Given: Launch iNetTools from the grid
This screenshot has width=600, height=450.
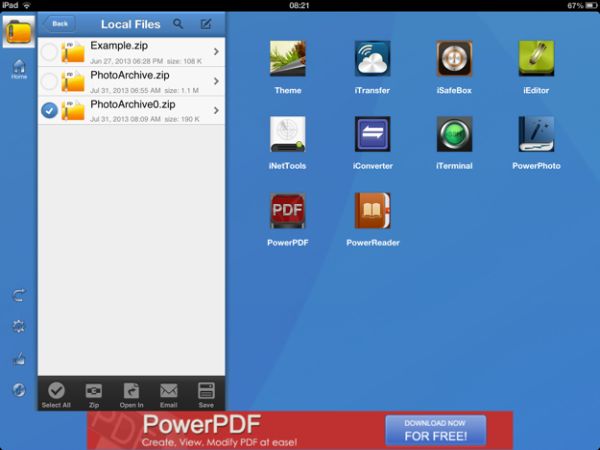Looking at the screenshot, I should pos(287,134).
